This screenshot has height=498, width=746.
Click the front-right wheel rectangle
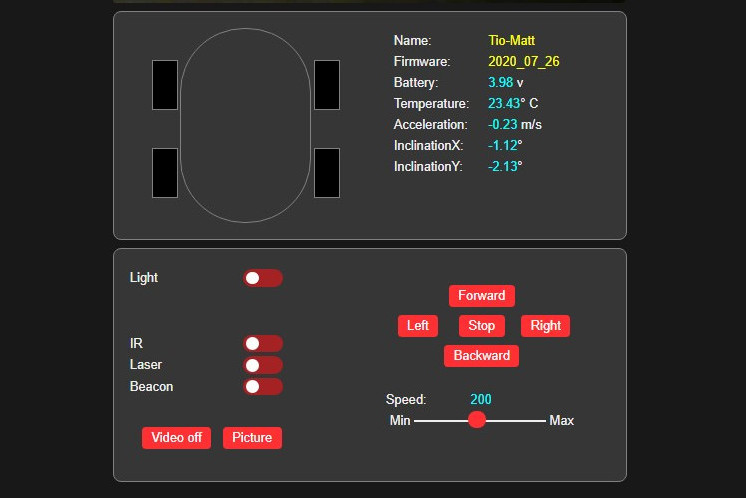click(x=327, y=85)
